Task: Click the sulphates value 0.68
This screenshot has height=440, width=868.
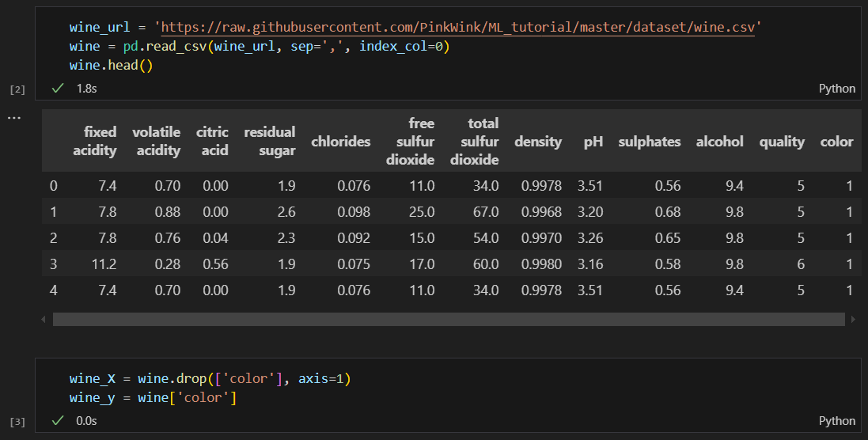Action: (668, 212)
